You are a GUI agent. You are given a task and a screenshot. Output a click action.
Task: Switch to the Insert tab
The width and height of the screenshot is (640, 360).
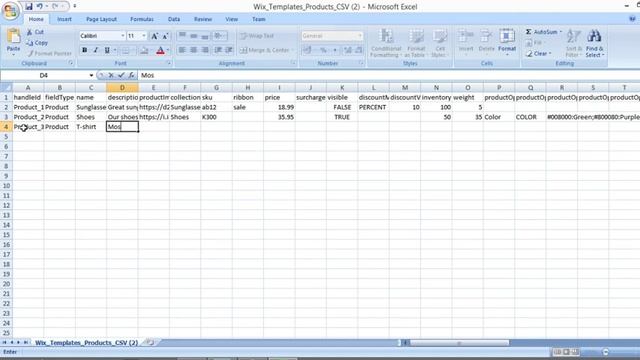pos(64,19)
